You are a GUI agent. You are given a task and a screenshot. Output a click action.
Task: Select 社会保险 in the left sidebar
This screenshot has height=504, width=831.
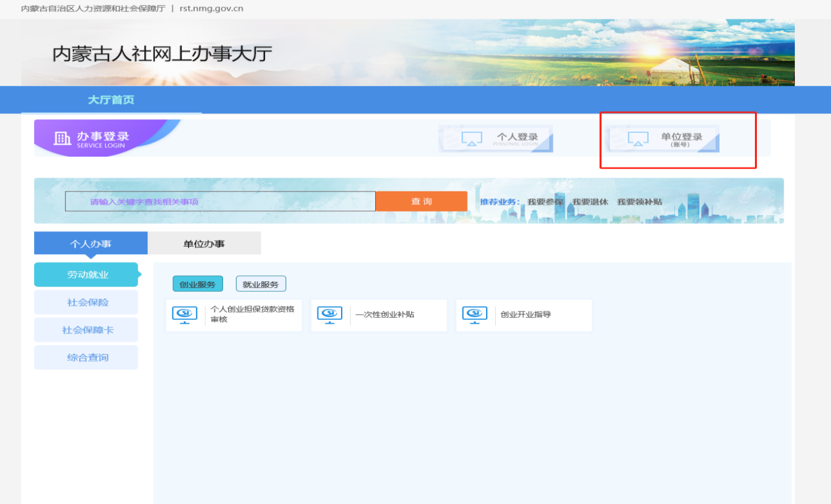[87, 303]
